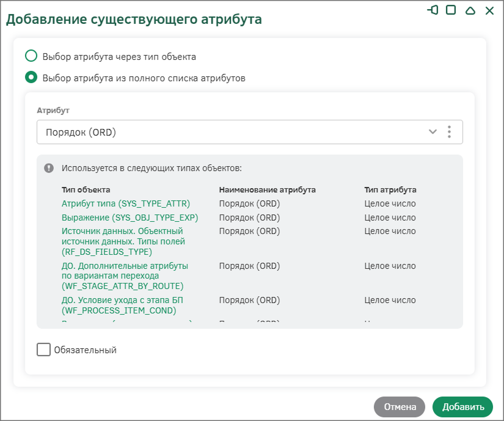Select "Выбор атрибута через тип объекта" radio button

point(31,56)
